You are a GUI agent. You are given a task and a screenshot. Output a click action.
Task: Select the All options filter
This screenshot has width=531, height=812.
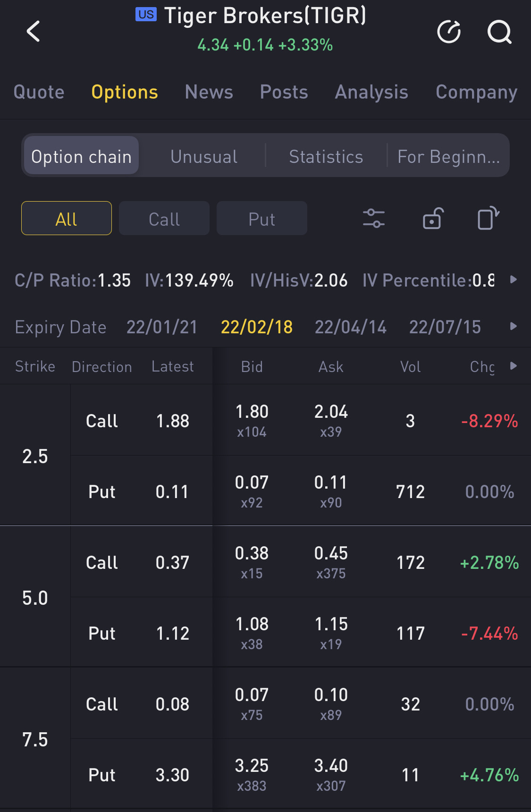(67, 219)
